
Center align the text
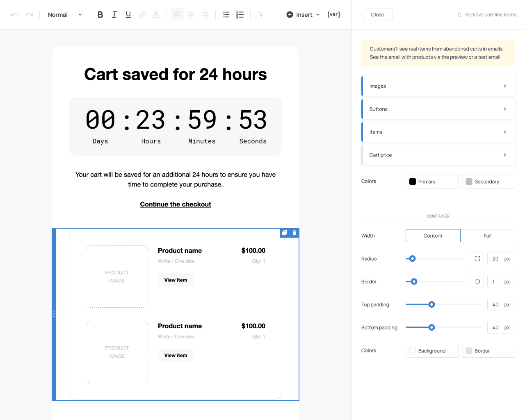tap(191, 15)
